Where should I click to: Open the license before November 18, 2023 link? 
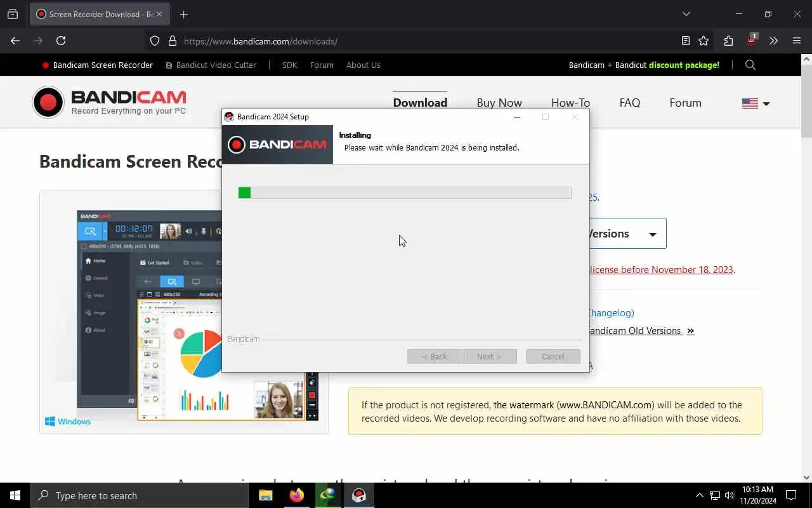pos(662,269)
